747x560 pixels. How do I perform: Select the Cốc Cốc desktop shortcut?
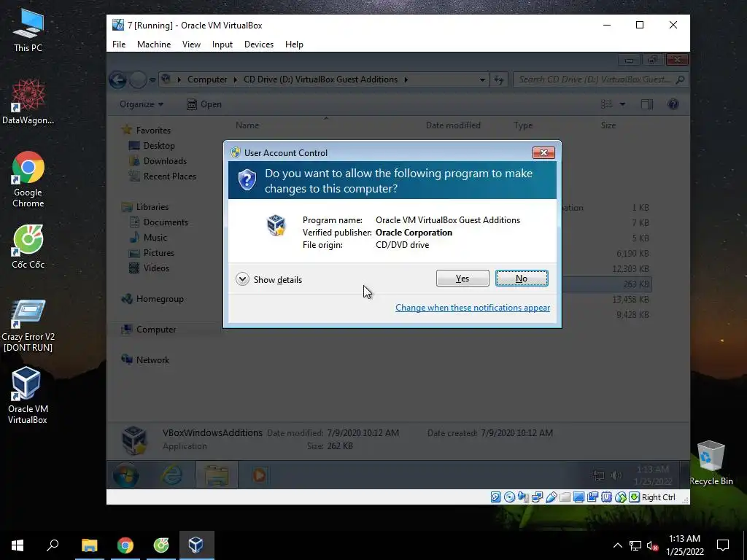coord(28,246)
